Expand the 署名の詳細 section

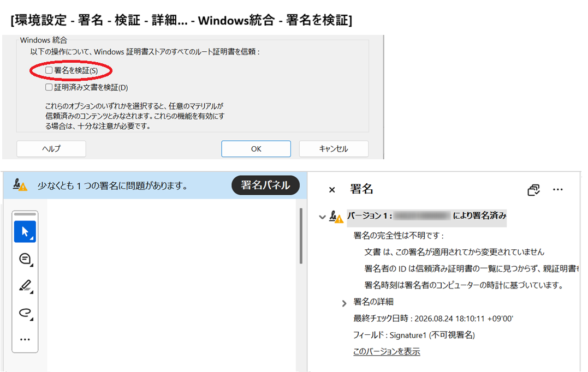coord(345,303)
